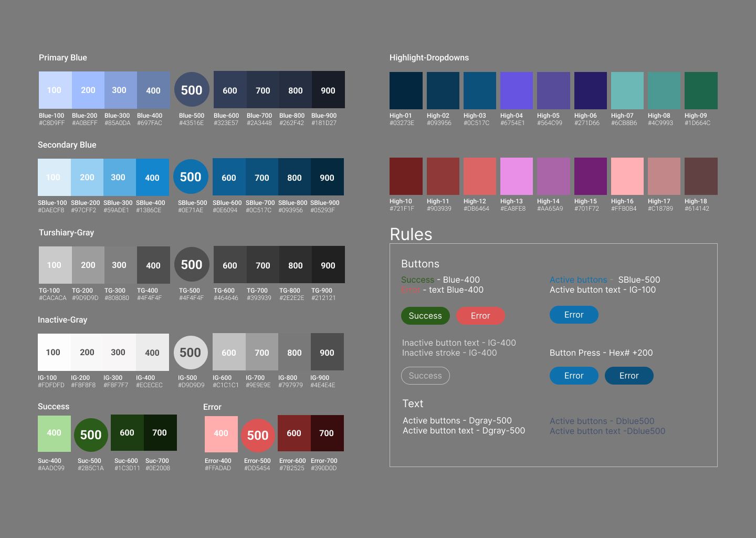Choose the Blue-900 swatch
The image size is (756, 538).
tap(328, 90)
